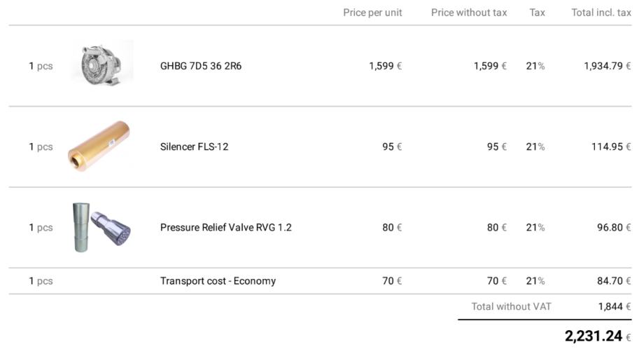Select the Transport cost - Economy row label
The width and height of the screenshot is (644, 349).
(218, 281)
